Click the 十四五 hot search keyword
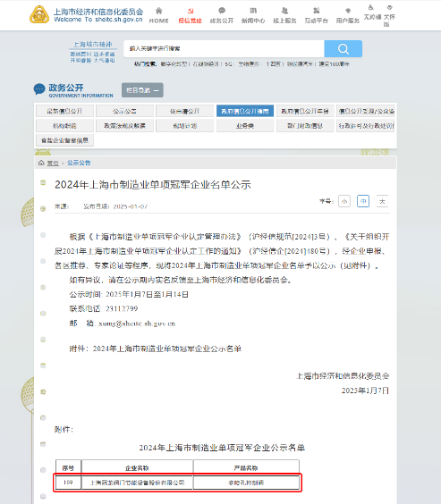441x504 pixels. 273,64
